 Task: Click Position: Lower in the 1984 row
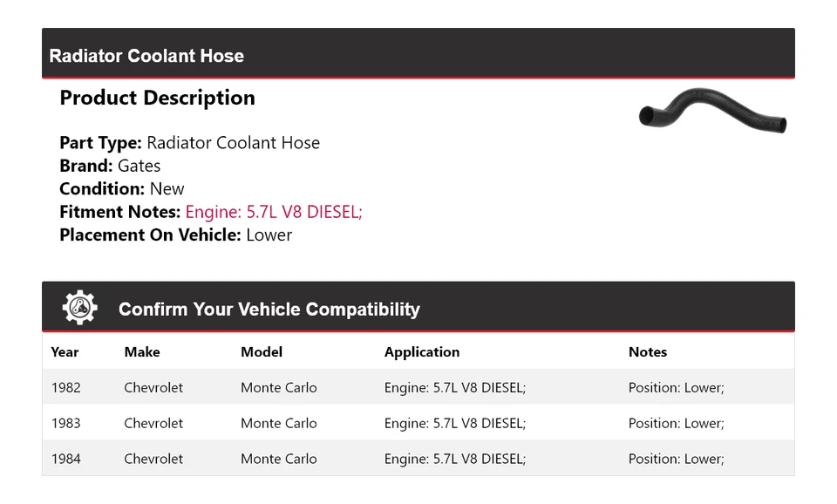[677, 460]
